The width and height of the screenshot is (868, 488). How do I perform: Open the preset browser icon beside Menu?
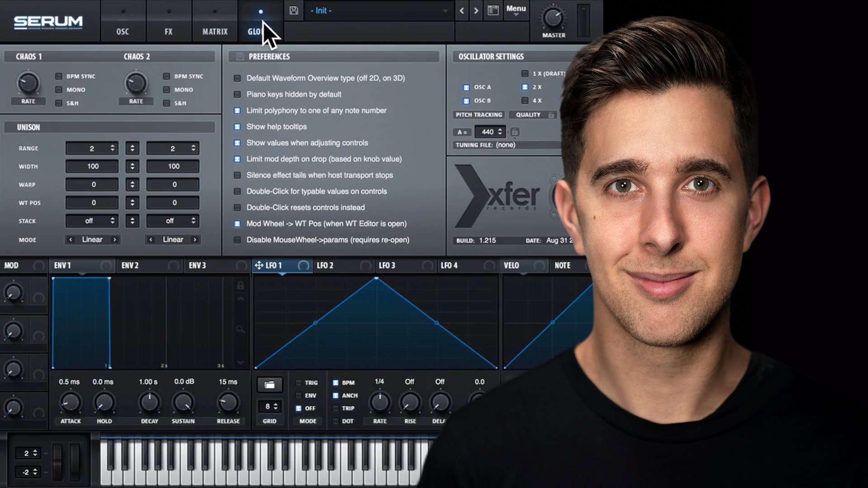(493, 10)
